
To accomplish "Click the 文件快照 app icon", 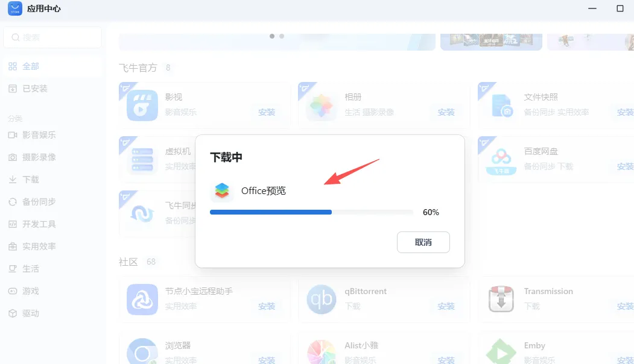I will click(x=501, y=105).
